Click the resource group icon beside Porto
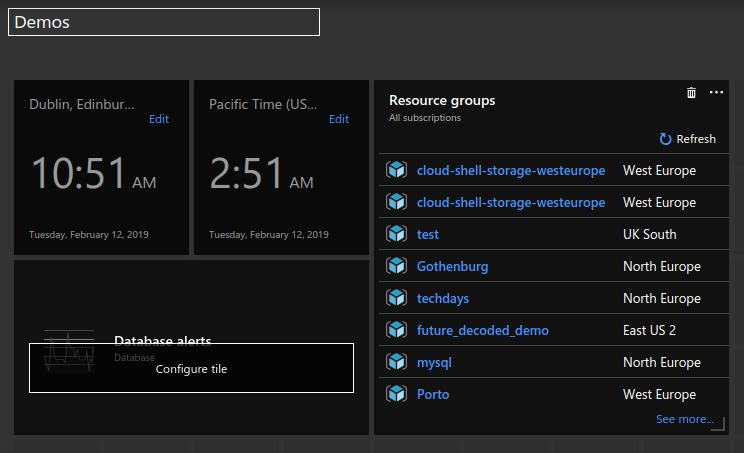This screenshot has width=744, height=453. (x=396, y=394)
